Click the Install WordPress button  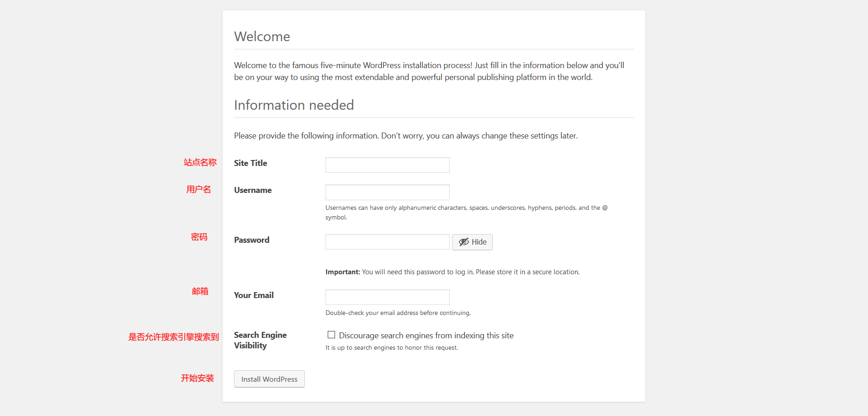click(x=269, y=379)
